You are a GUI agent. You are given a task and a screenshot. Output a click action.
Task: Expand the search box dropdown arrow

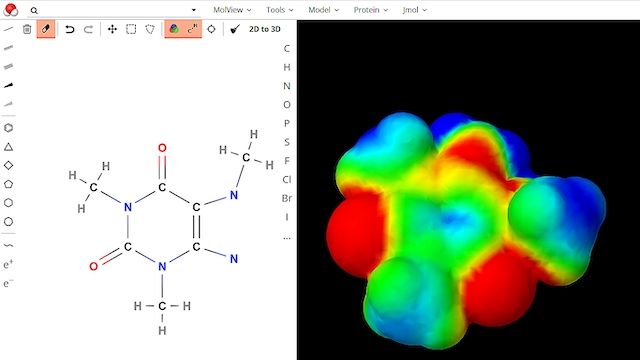pyautogui.click(x=193, y=10)
